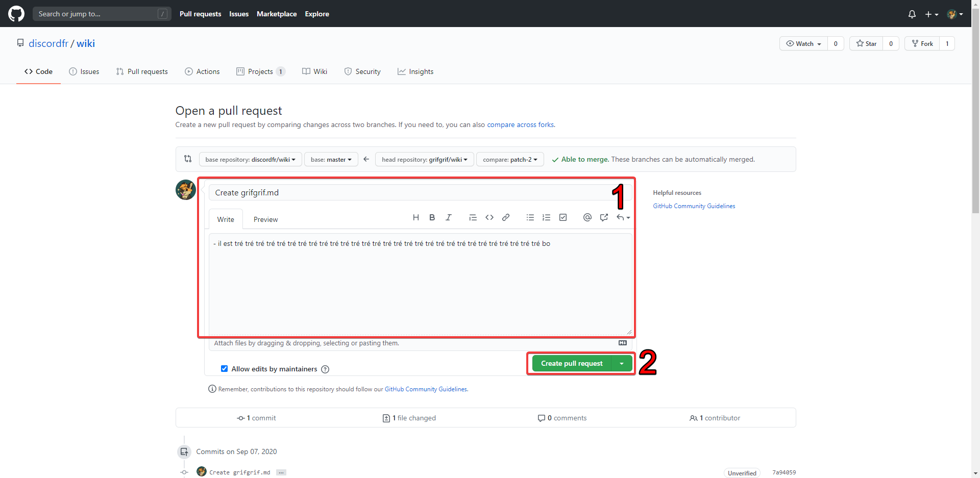Open the Security tab
The image size is (980, 478).
[x=362, y=71]
